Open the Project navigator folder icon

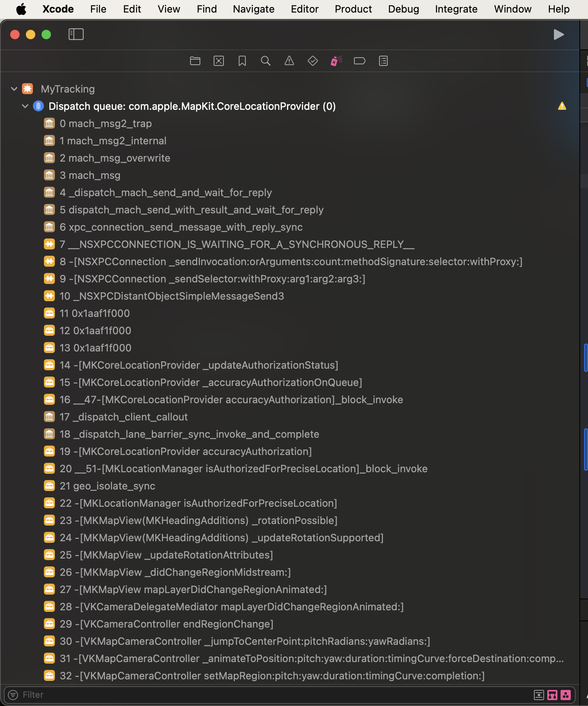click(x=195, y=61)
